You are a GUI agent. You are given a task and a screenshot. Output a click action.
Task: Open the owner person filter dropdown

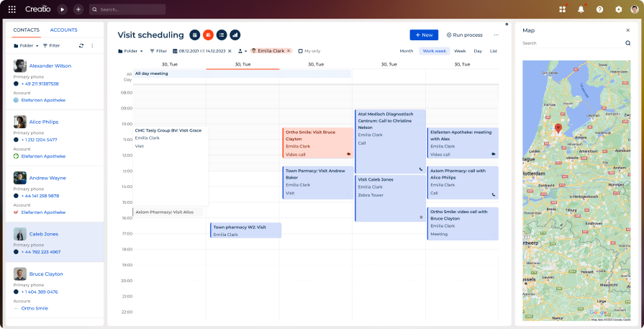coord(242,51)
